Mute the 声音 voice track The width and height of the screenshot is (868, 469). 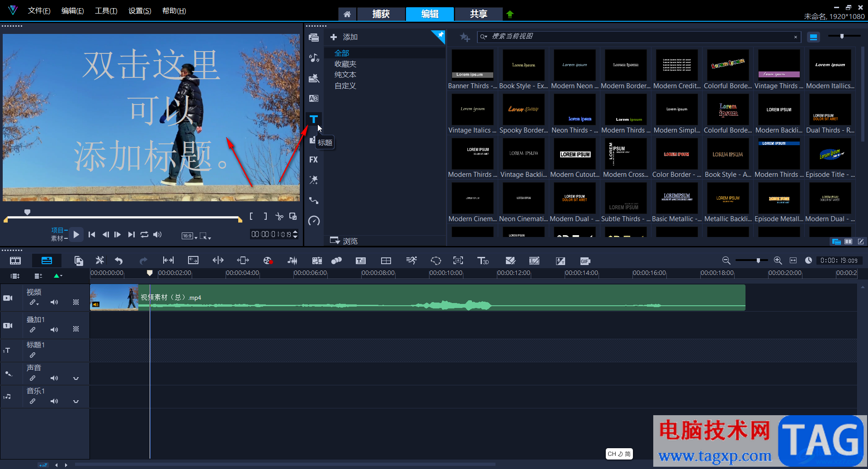point(54,378)
